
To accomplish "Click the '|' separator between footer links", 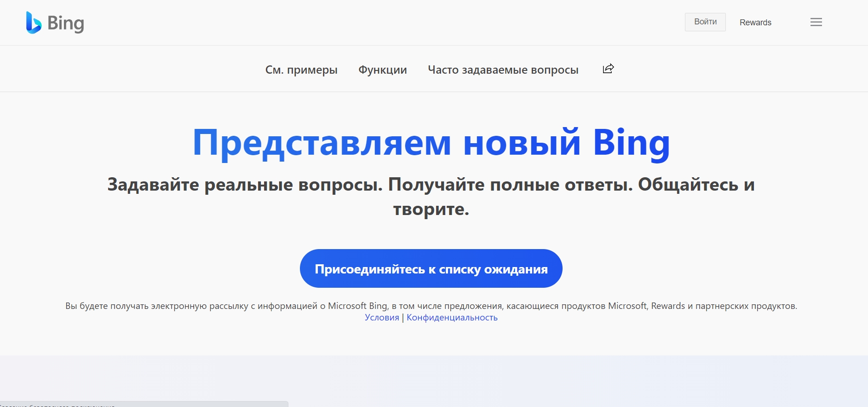I will 403,318.
